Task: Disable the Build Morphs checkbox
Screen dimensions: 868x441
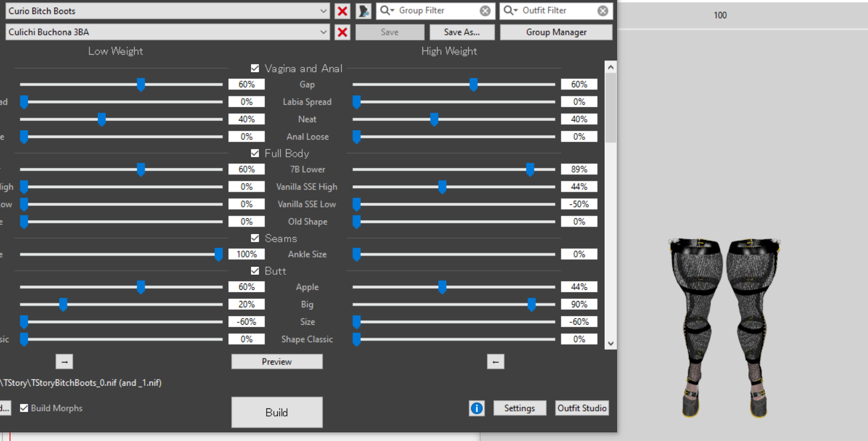Action: [24, 408]
